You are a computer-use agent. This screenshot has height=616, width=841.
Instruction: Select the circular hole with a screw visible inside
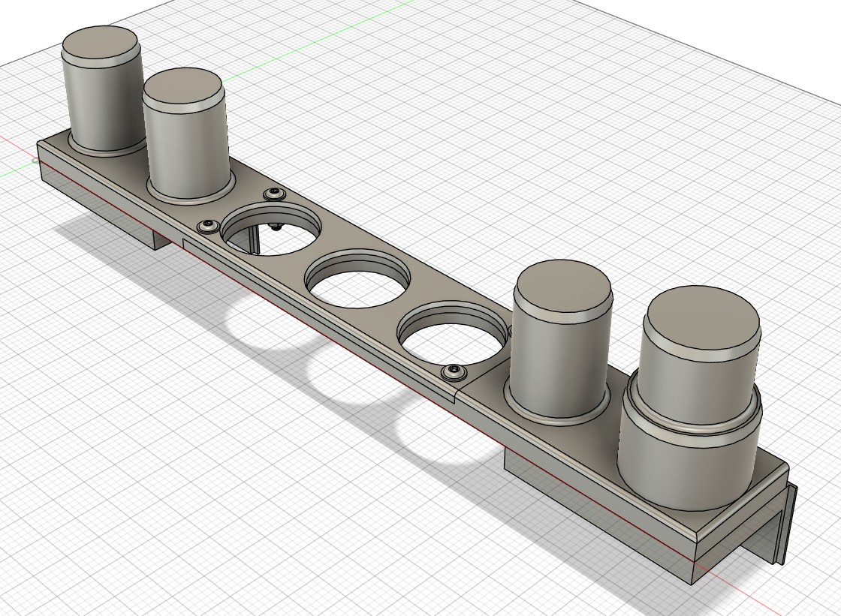click(x=272, y=229)
